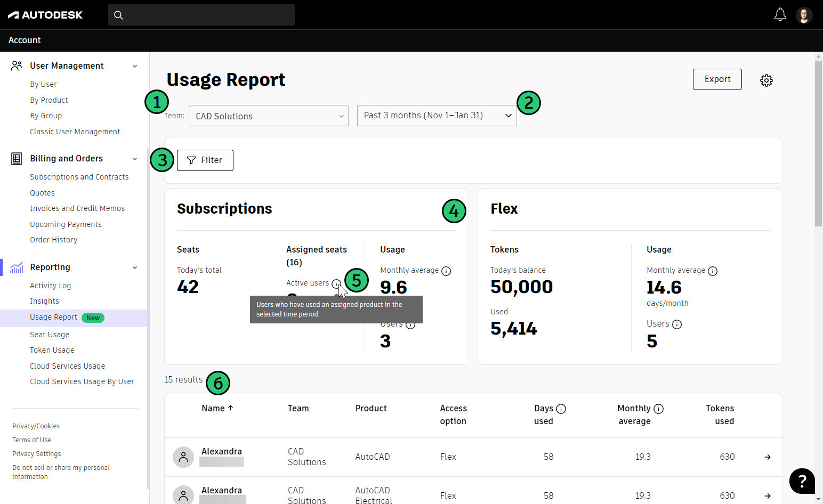Collapse the User Management section
This screenshot has height=504, width=823.
135,66
